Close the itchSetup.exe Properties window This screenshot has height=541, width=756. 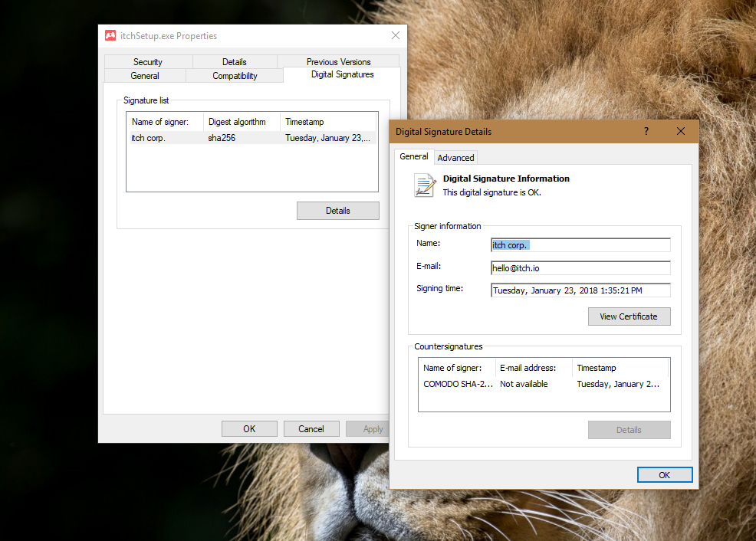point(396,35)
